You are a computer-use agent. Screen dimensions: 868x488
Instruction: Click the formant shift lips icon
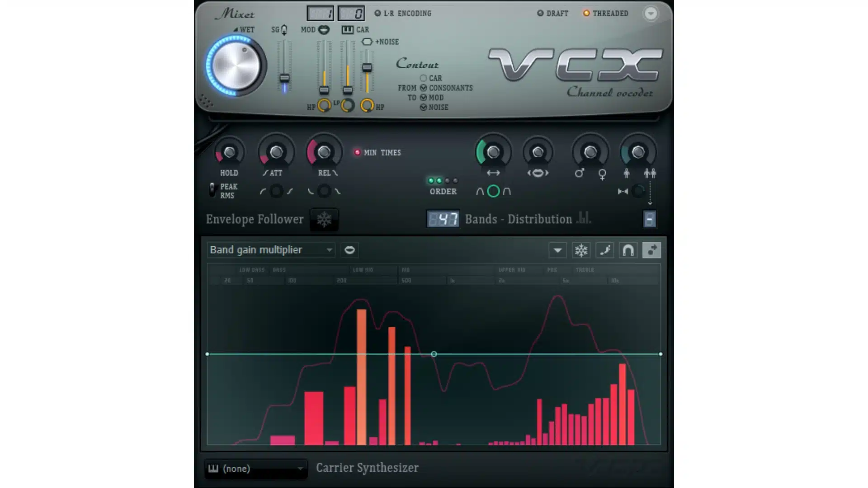click(x=538, y=173)
